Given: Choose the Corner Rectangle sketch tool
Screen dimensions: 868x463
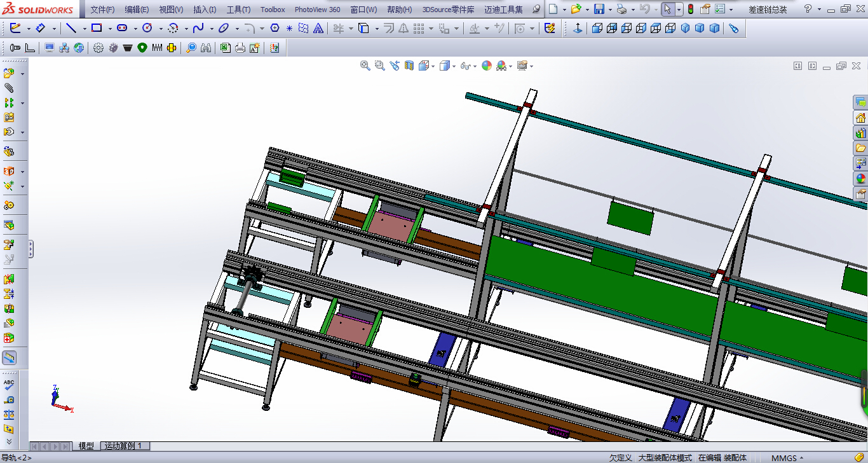Looking at the screenshot, I should pos(97,28).
